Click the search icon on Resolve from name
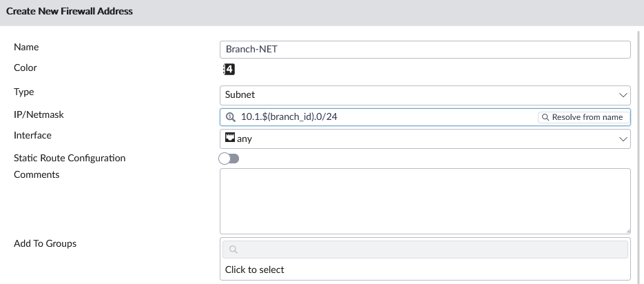 click(546, 117)
